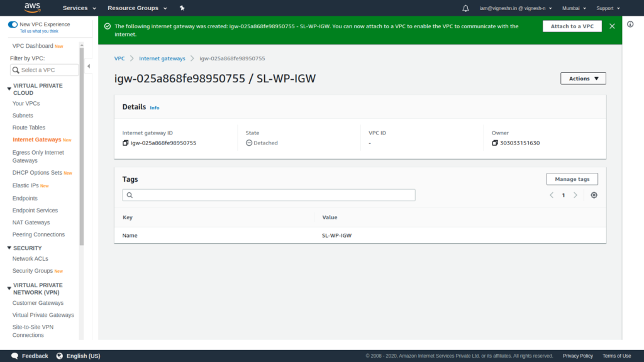Open the notifications bell

click(465, 8)
